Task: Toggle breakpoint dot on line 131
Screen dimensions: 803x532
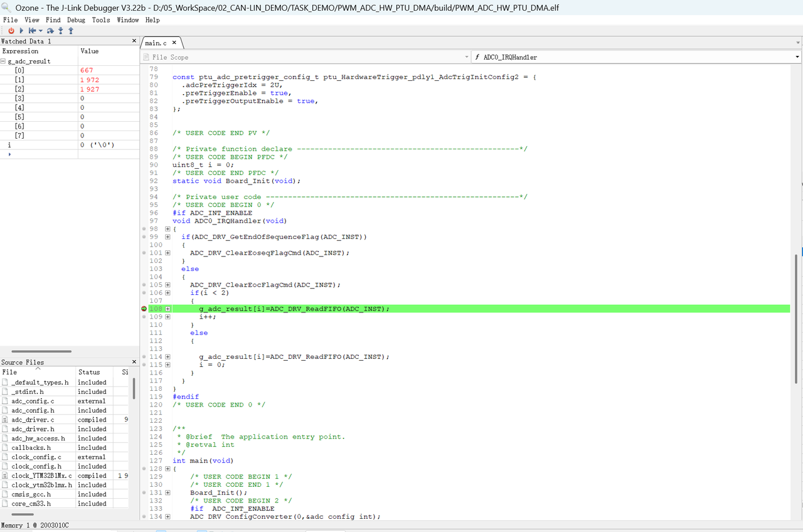Action: pyautogui.click(x=144, y=492)
